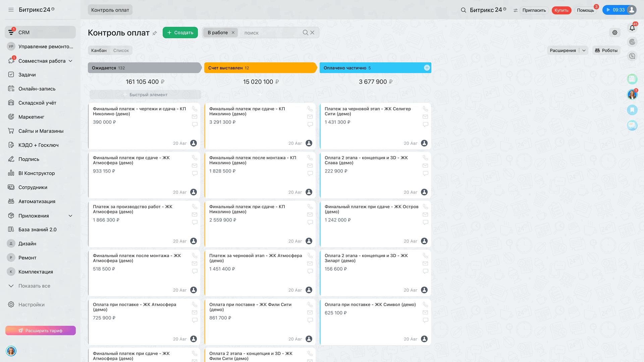Click the magnifier icon inside the search field
The height and width of the screenshot is (362, 644).
point(305,33)
